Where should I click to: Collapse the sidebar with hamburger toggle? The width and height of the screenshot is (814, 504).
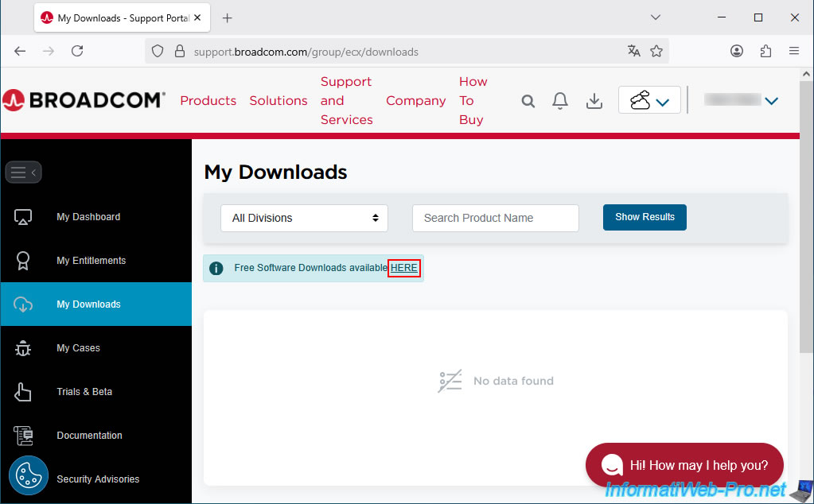pyautogui.click(x=23, y=173)
